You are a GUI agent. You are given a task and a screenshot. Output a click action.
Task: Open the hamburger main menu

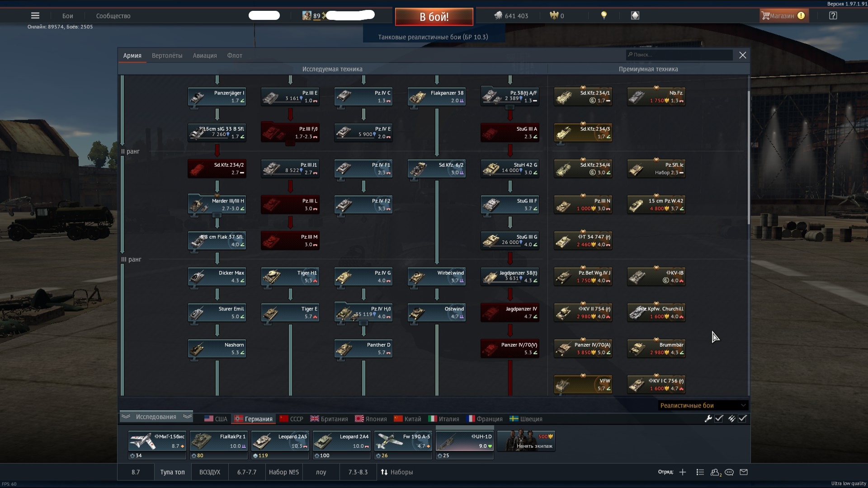click(35, 15)
